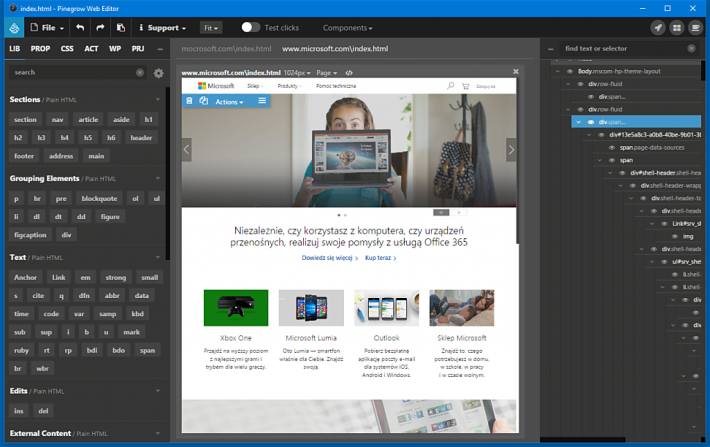
Task: Click the 'figcaption' element button
Action: pos(30,235)
